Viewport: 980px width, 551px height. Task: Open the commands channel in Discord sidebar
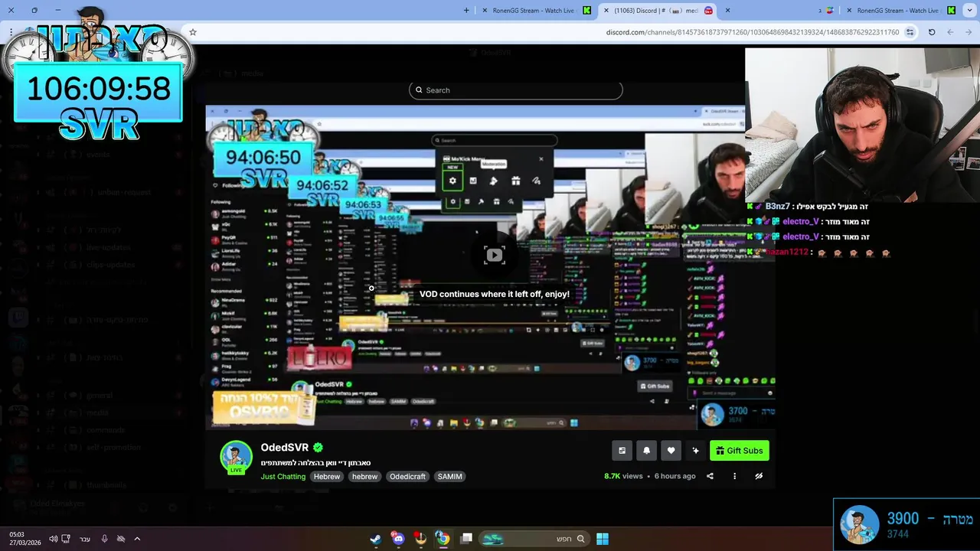[x=106, y=430]
